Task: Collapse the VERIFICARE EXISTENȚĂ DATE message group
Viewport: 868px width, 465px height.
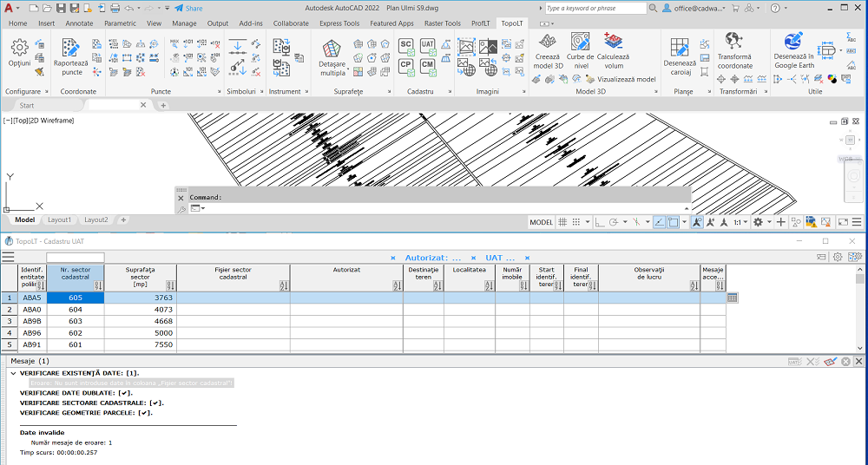Action: point(13,373)
